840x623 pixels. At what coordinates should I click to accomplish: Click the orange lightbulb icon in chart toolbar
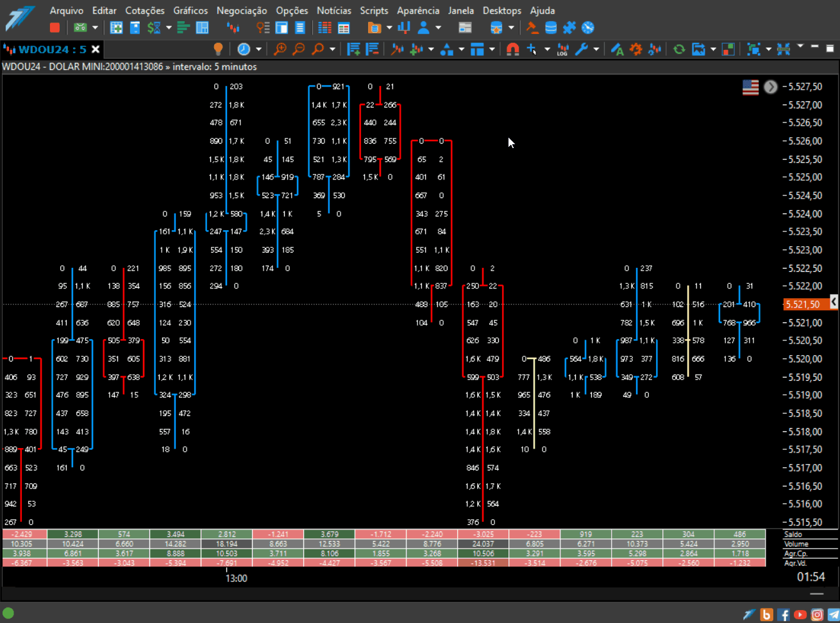[x=218, y=49]
